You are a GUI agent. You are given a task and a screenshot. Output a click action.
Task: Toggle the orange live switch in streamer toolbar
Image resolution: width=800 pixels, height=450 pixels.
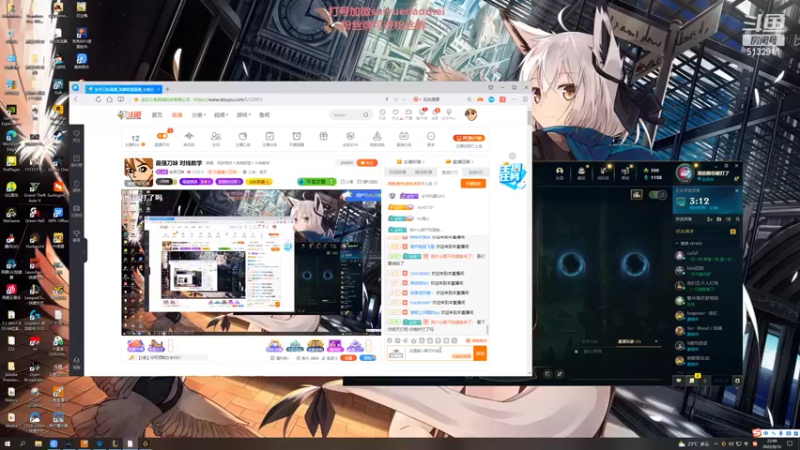(x=162, y=136)
